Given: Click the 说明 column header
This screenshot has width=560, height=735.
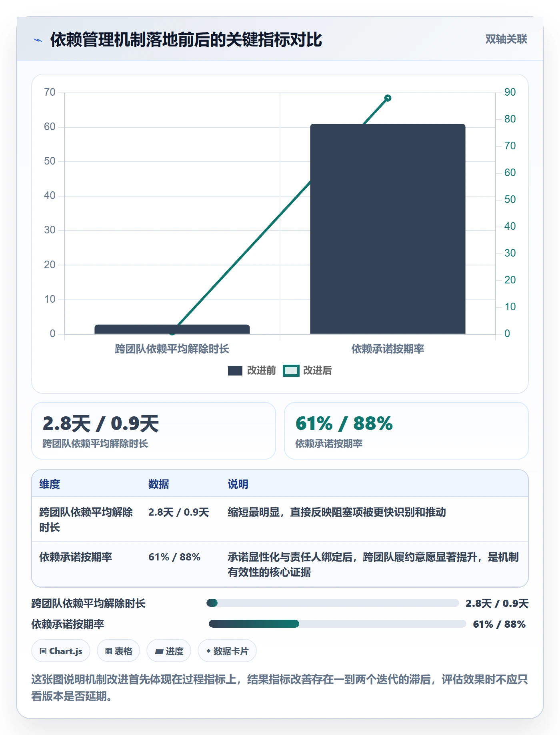Looking at the screenshot, I should click(238, 484).
